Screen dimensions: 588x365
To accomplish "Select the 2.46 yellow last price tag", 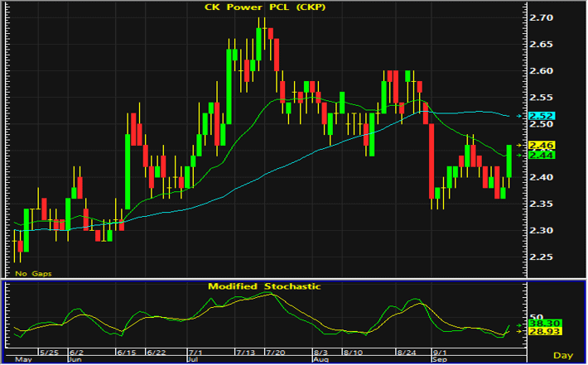I will [x=542, y=145].
